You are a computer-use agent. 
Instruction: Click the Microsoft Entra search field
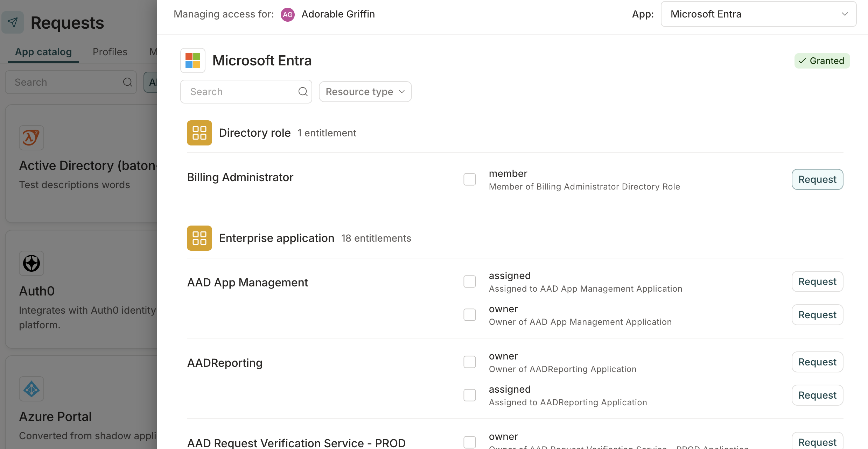[x=246, y=92]
